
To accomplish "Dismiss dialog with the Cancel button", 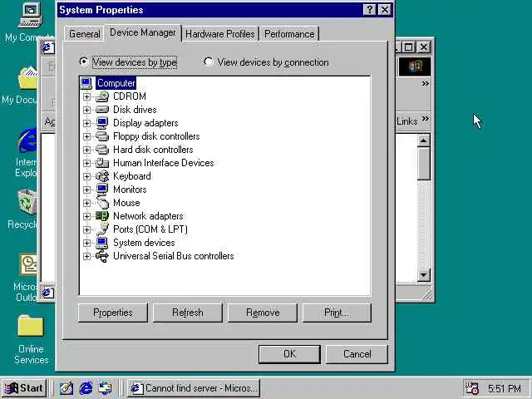I will [x=357, y=354].
